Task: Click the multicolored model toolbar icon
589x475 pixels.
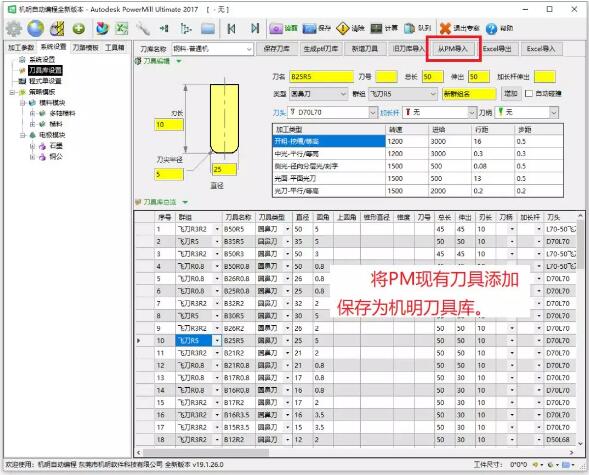Action: click(102, 29)
